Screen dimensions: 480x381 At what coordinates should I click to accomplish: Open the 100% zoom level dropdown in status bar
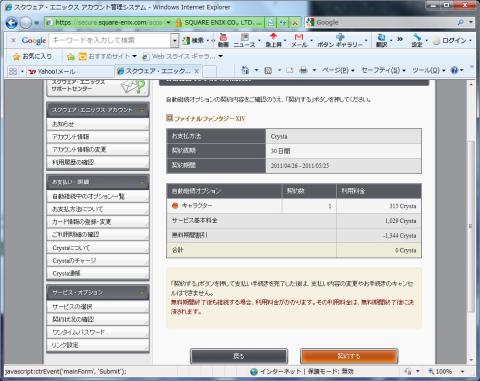pos(462,371)
